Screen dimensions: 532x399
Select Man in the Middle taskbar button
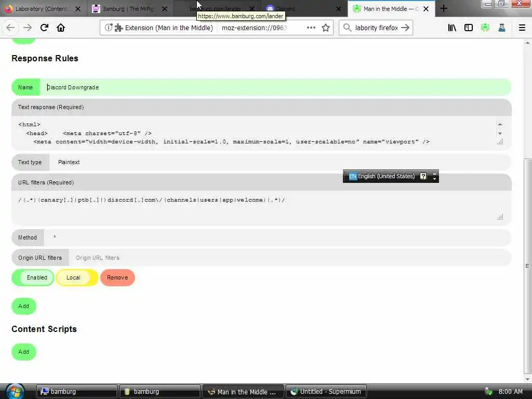(243, 392)
